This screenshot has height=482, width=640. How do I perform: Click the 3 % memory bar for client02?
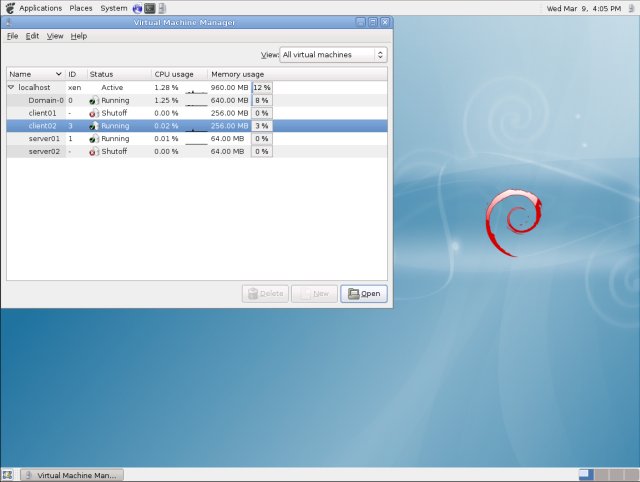262,126
